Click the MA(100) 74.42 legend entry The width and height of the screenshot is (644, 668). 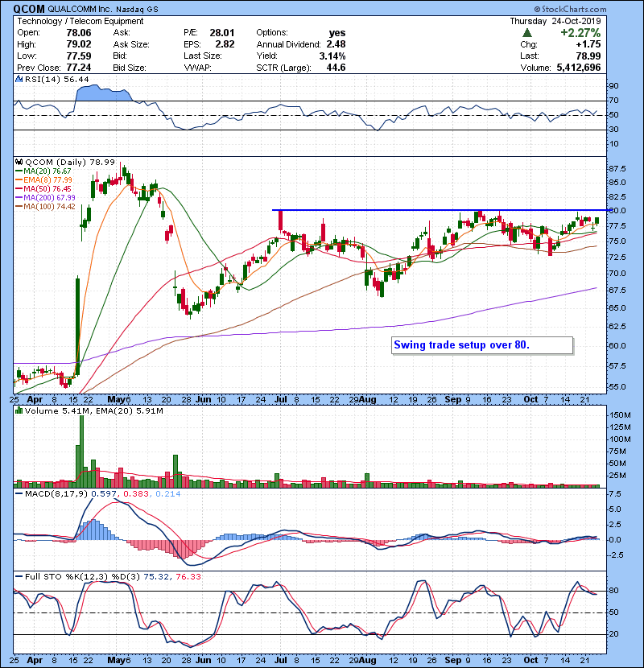[x=46, y=207]
